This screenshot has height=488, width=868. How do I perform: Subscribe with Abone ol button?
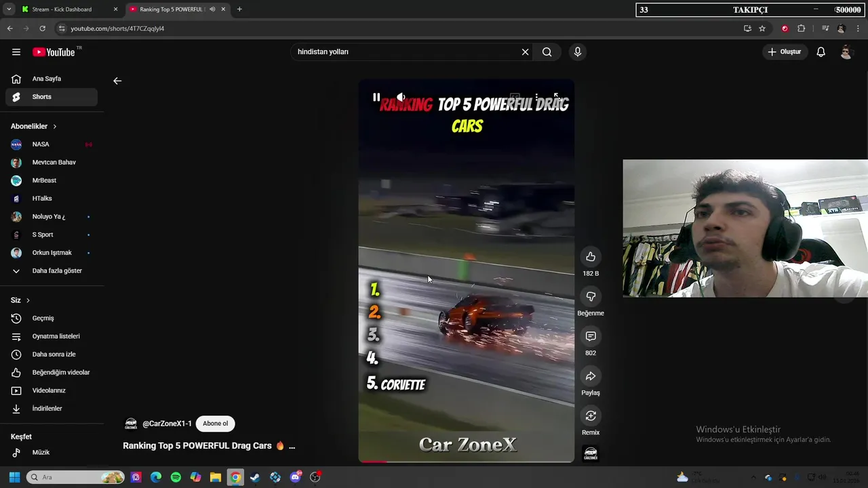215,424
